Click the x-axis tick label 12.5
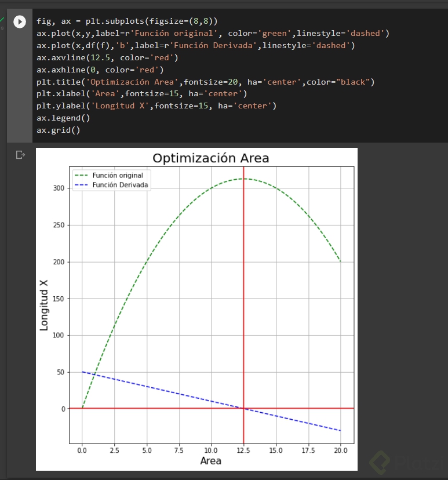Image resolution: width=448 pixels, height=480 pixels. [243, 450]
